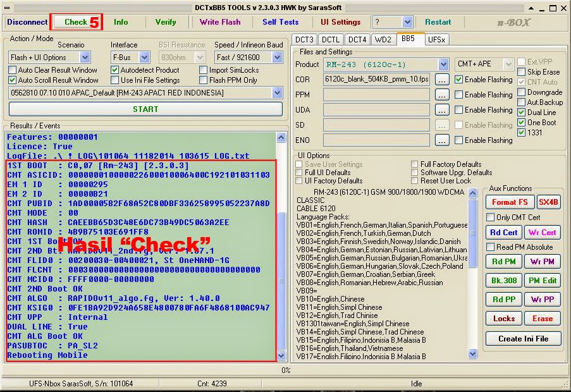Image resolution: width=571 pixels, height=392 pixels.
Task: Click the Erase button
Action: point(543,319)
